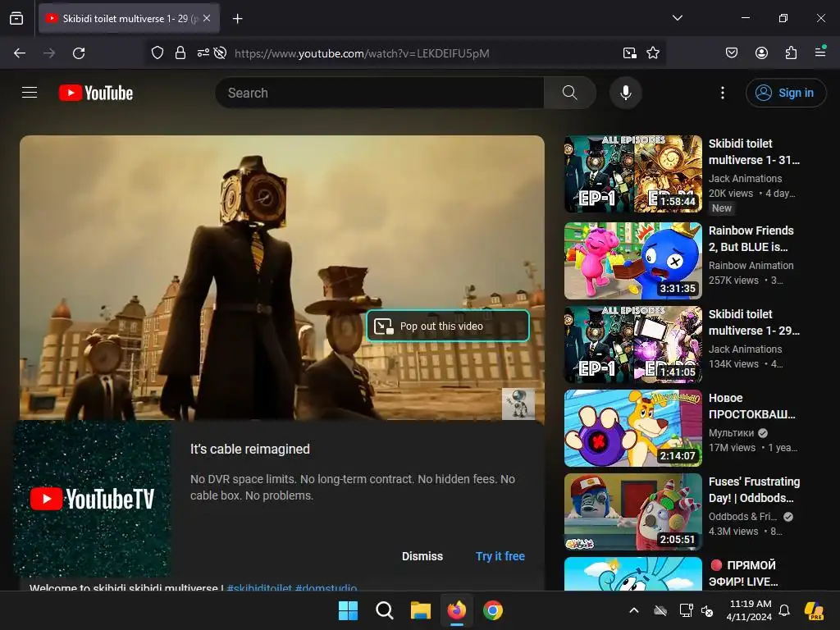840x630 pixels.
Task: Open a new browser tab
Action: click(237, 19)
